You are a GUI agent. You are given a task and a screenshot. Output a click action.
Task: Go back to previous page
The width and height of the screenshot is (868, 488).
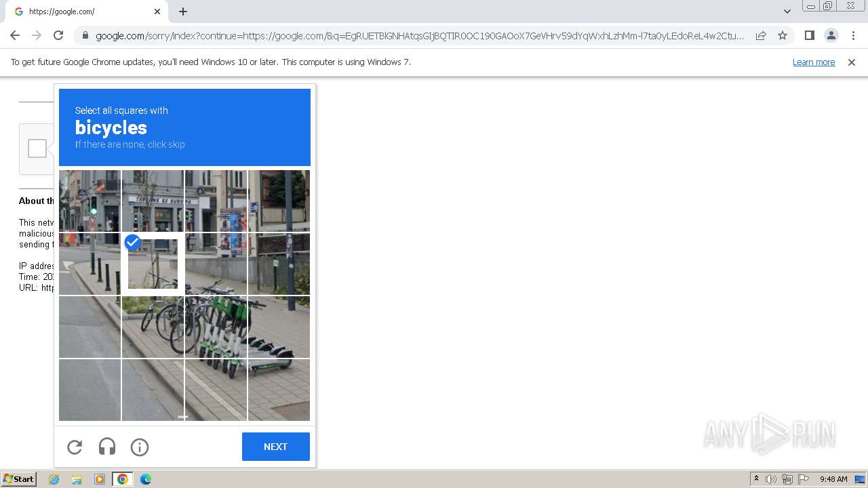(x=15, y=35)
